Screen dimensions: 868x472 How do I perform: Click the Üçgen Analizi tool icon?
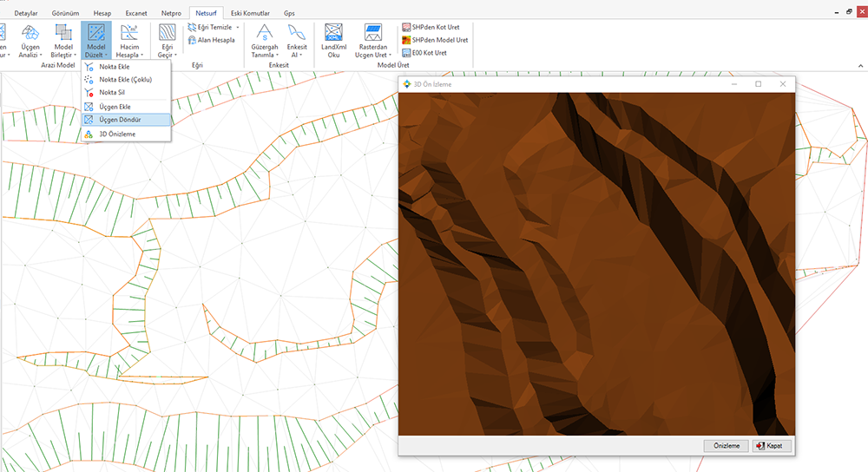click(30, 34)
